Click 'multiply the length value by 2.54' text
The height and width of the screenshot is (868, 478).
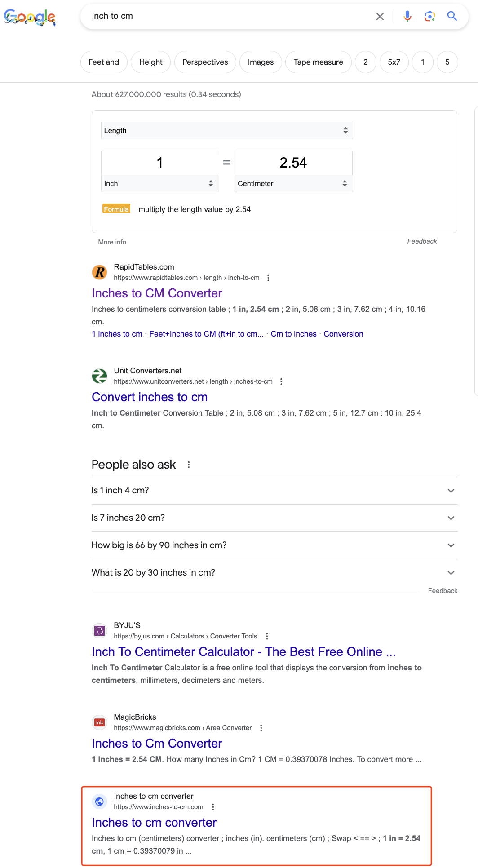point(195,209)
